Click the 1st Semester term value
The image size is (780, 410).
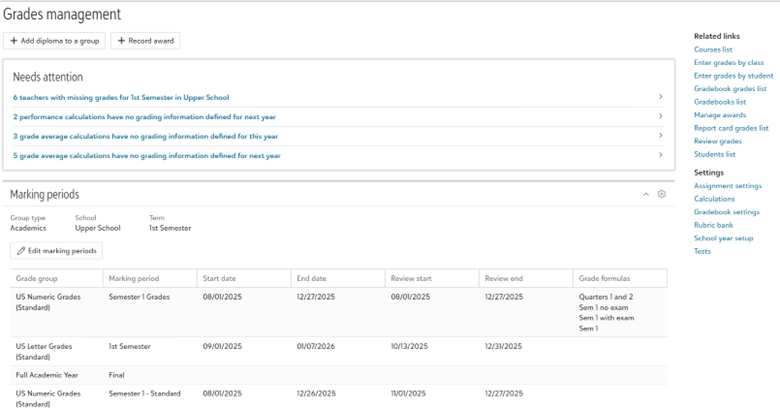pyautogui.click(x=170, y=228)
